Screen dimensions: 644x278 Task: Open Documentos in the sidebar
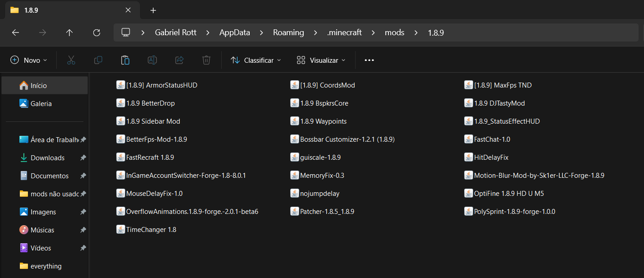point(45,176)
